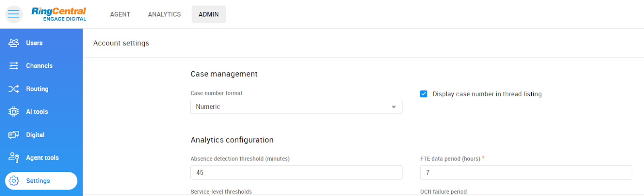Screen dimensions: 644x196
Task: Click the Routing shuffle icon
Action: click(x=14, y=89)
